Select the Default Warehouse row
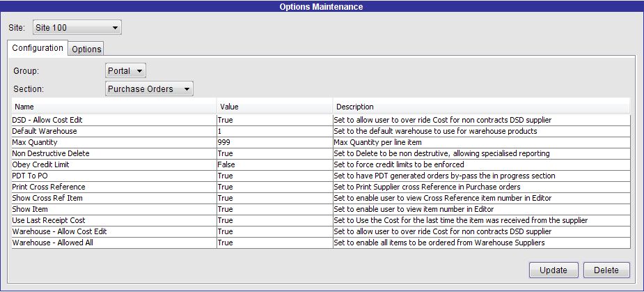Image resolution: width=644 pixels, height=292 pixels. [x=321, y=131]
